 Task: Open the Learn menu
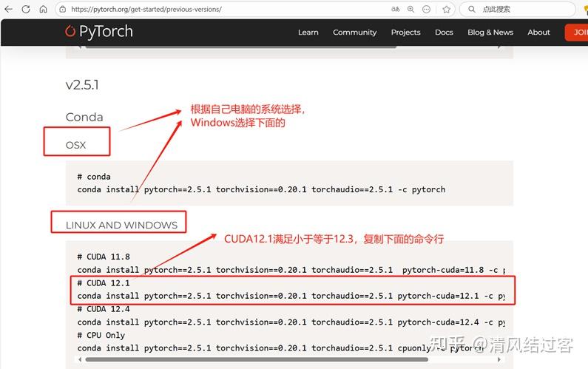pyautogui.click(x=308, y=33)
